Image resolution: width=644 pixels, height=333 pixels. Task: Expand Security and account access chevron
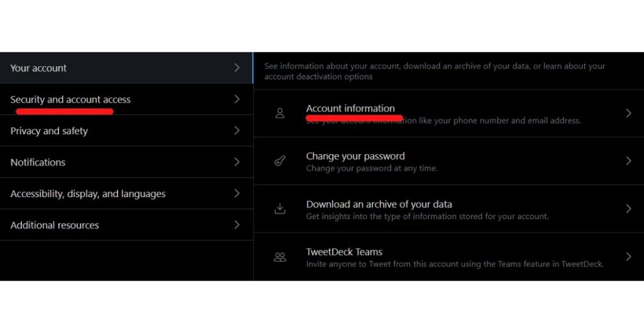[x=236, y=99]
